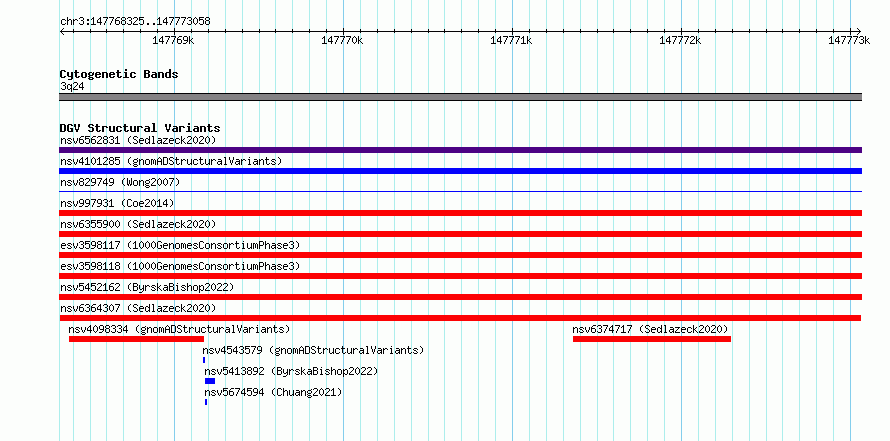Click the Cytogenetic Bands track title
This screenshot has width=890, height=441.
[x=119, y=74]
